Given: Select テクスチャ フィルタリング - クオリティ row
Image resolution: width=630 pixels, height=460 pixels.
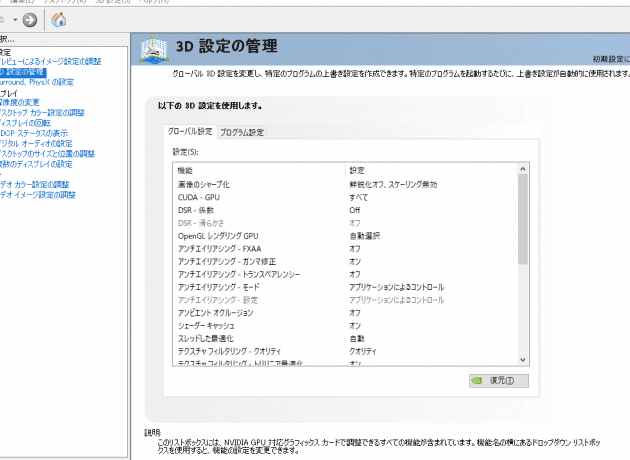Looking at the screenshot, I should (x=346, y=352).
